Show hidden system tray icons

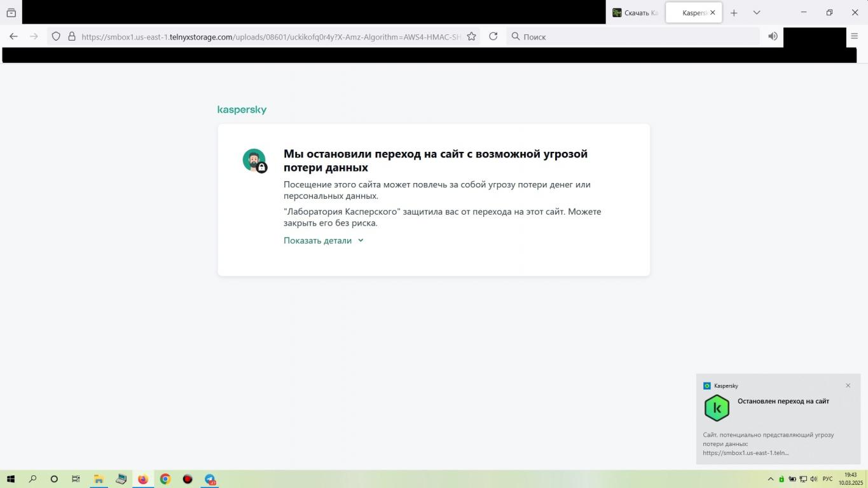point(771,479)
